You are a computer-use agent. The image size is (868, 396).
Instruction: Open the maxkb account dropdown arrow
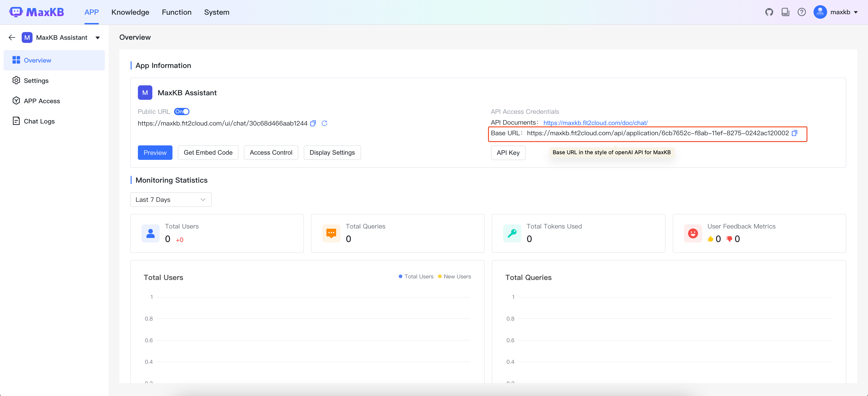pyautogui.click(x=856, y=12)
